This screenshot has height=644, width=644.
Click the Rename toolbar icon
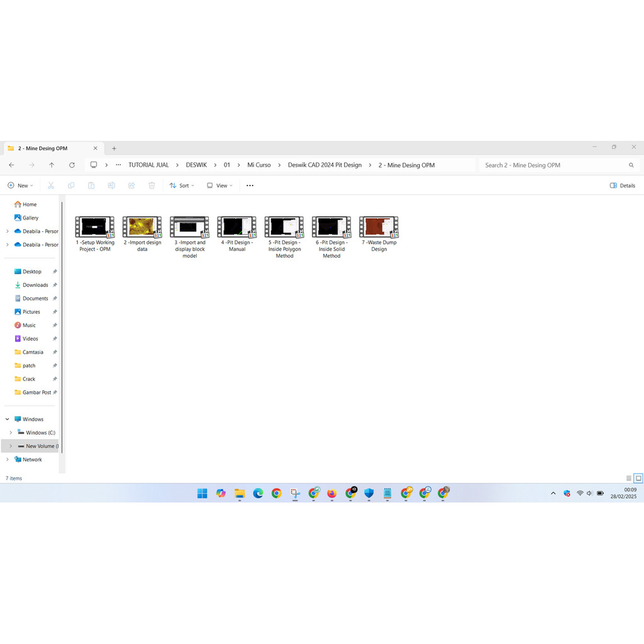(x=111, y=186)
